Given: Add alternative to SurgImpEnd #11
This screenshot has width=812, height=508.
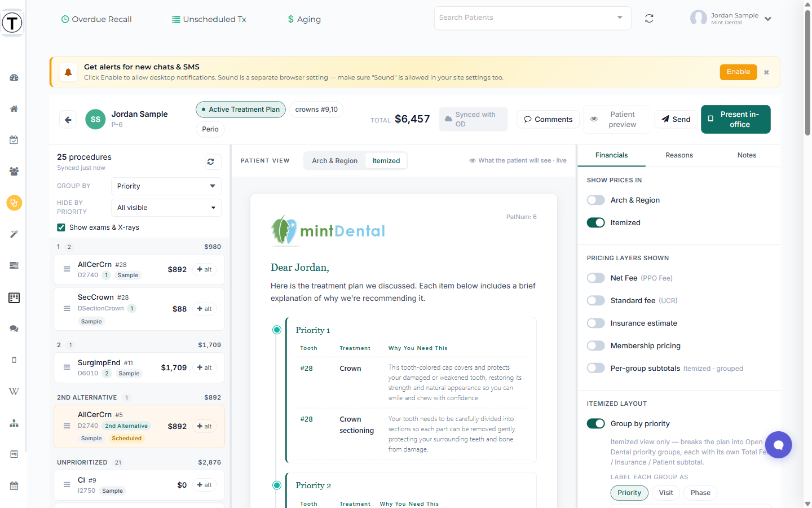Looking at the screenshot, I should (204, 367).
